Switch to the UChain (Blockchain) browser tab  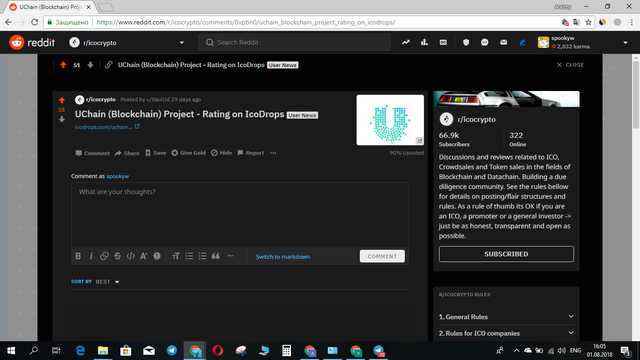(x=50, y=7)
